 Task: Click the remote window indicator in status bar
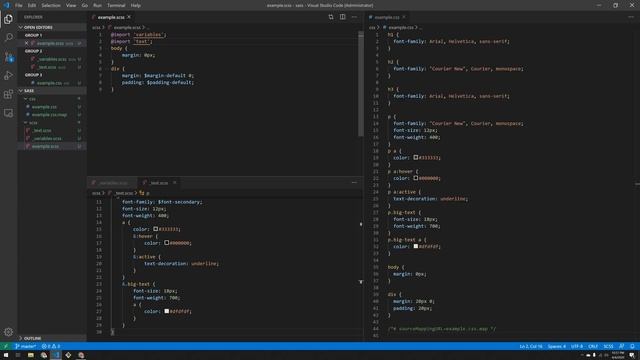coord(6,346)
